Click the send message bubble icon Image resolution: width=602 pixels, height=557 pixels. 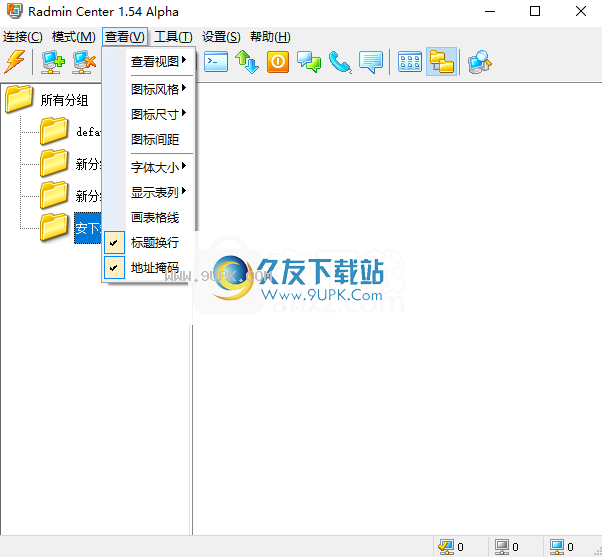[371, 62]
